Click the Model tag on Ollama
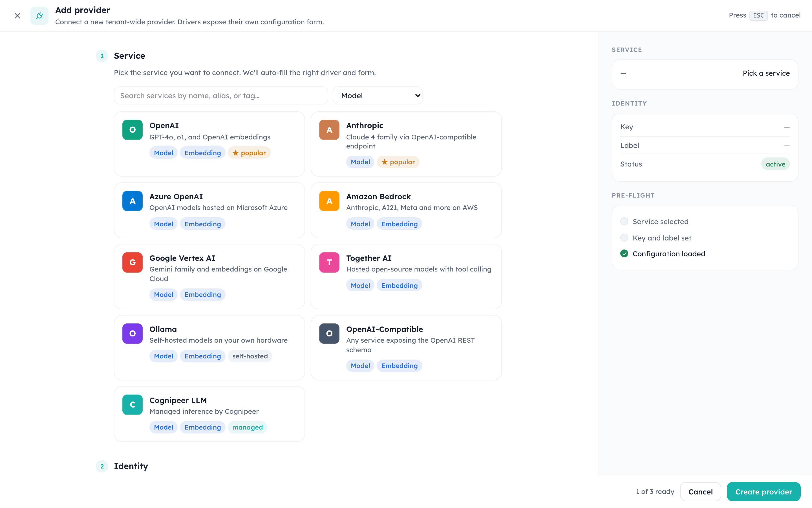Image resolution: width=812 pixels, height=508 pixels. (164, 356)
